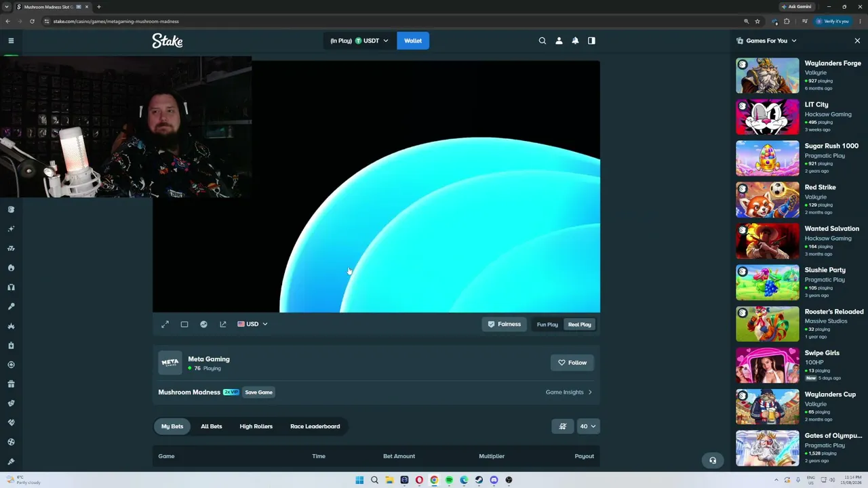Open sidebar soccer ball sports icon
Screen dimensions: 868x488
(x=11, y=442)
